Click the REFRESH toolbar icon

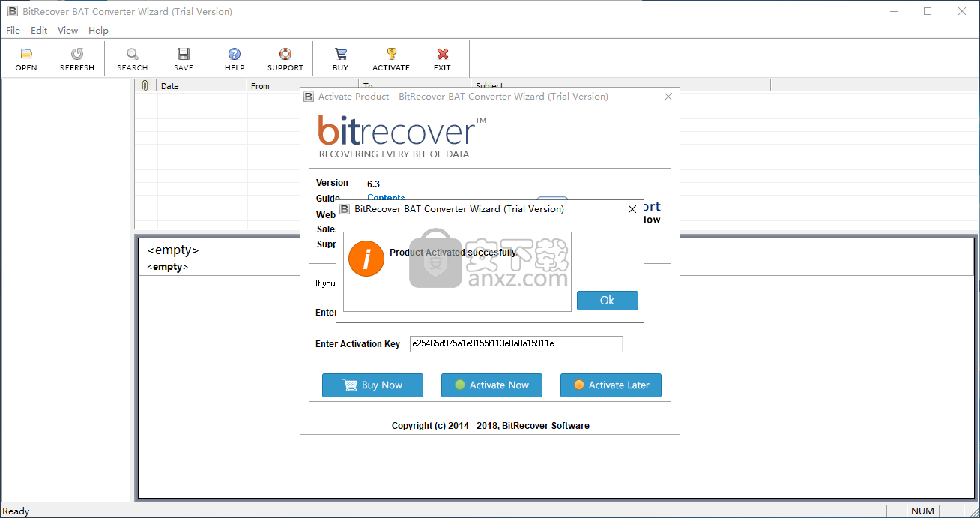77,59
